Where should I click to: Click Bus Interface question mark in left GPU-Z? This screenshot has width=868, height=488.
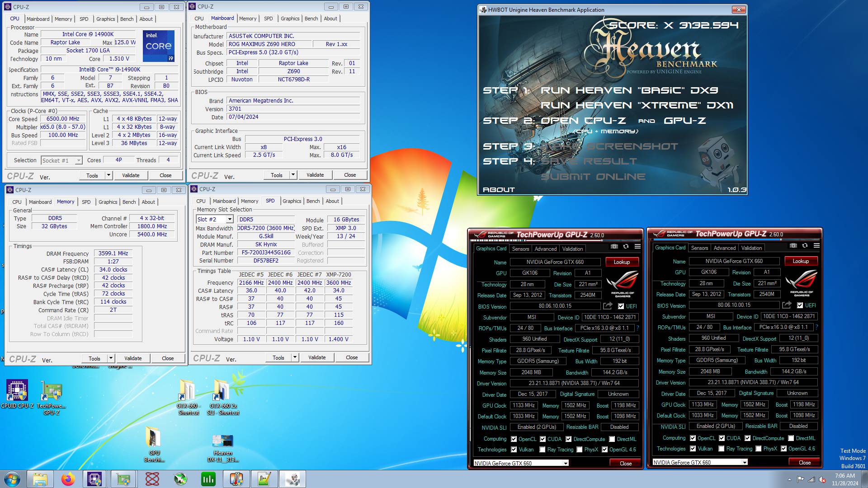pos(638,328)
